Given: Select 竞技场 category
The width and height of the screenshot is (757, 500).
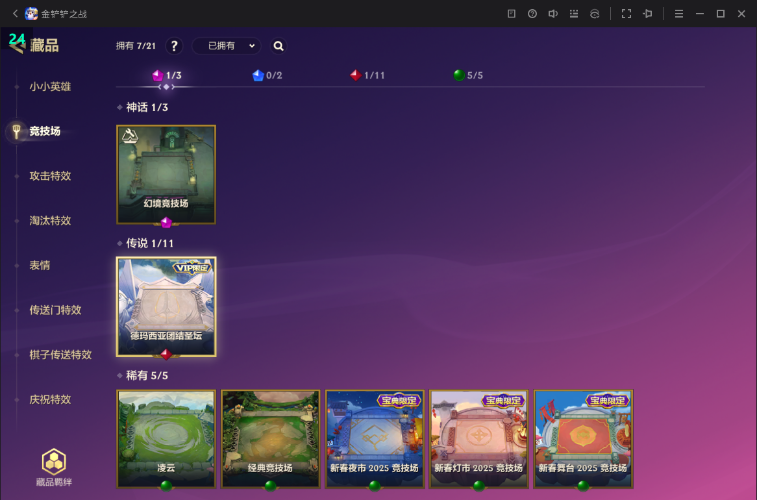Looking at the screenshot, I should pyautogui.click(x=45, y=131).
